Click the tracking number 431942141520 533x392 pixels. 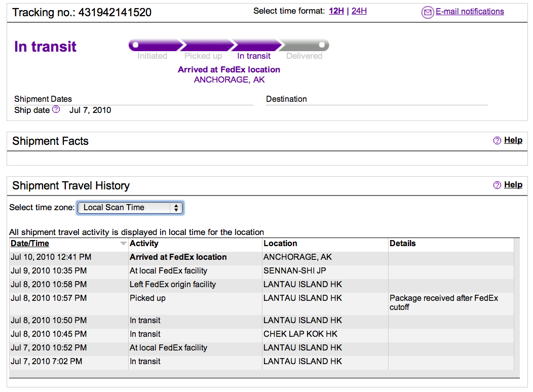tap(115, 12)
